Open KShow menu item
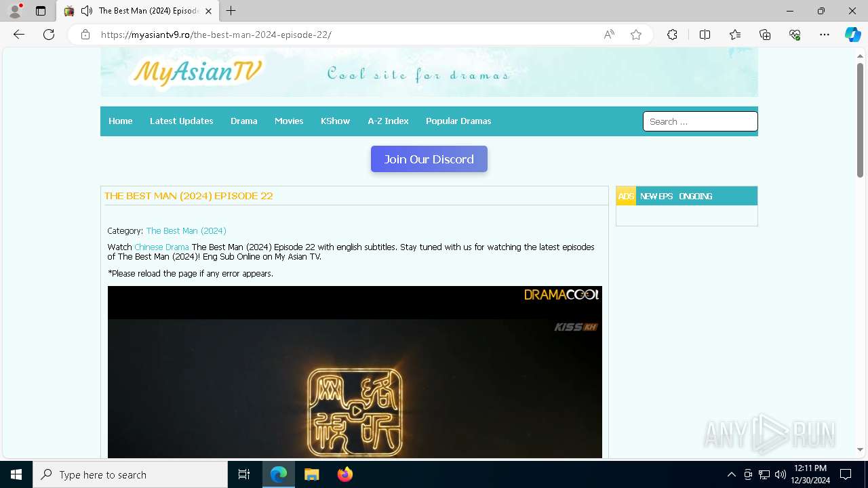 coord(336,121)
